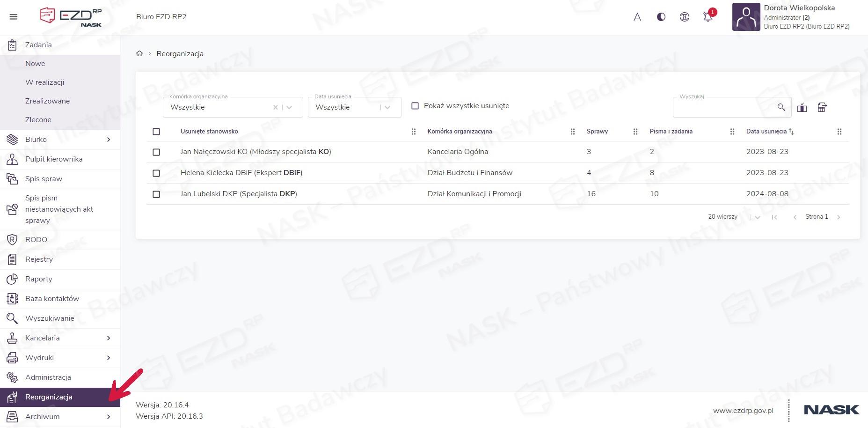This screenshot has height=428, width=868.
Task: Sort by Data usunięcia column header
Action: [x=766, y=132]
